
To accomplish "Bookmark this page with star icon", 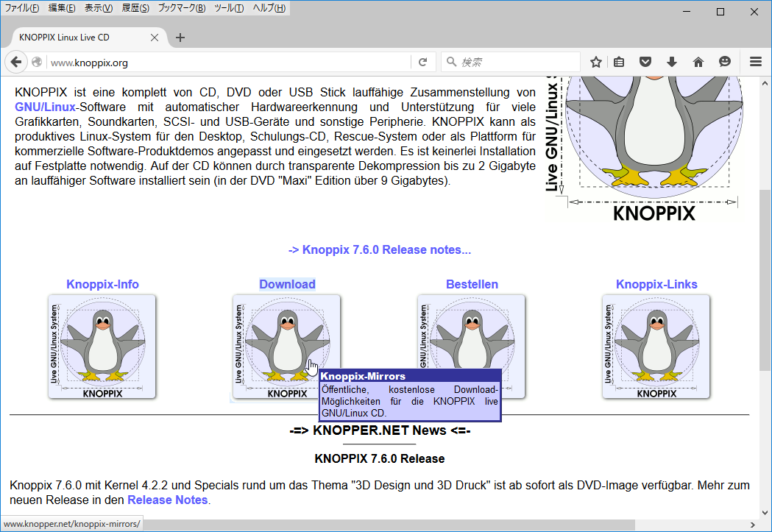I will coord(595,62).
